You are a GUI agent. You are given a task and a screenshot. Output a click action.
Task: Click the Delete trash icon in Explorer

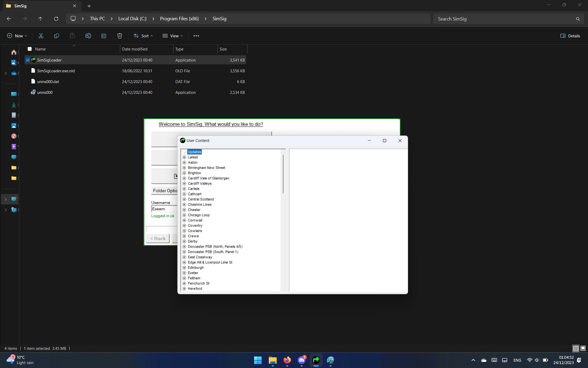120,36
